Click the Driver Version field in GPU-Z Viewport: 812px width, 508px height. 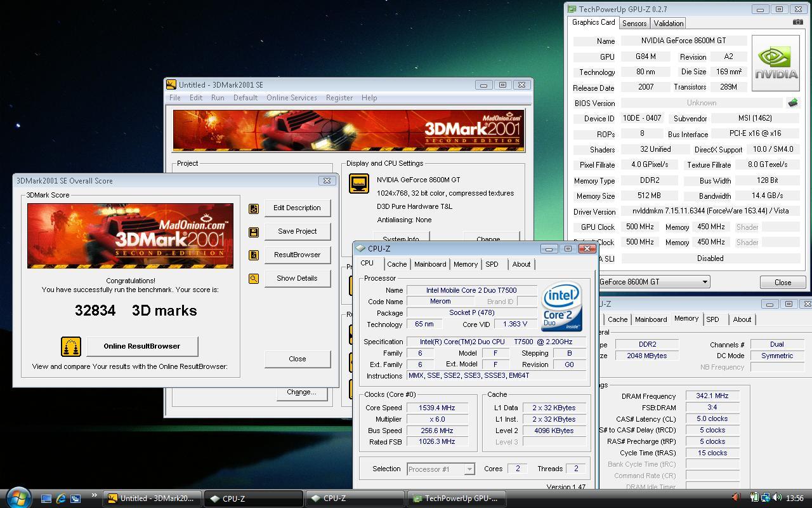[710, 211]
